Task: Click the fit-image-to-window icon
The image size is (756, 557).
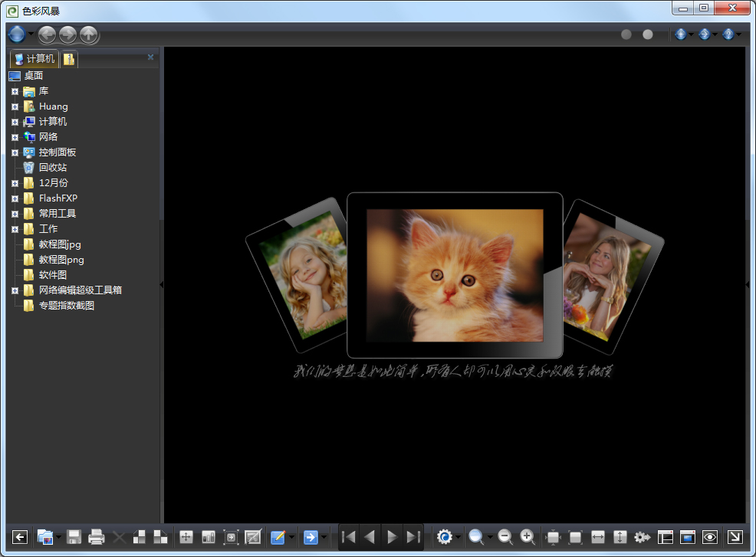Action: click(553, 537)
